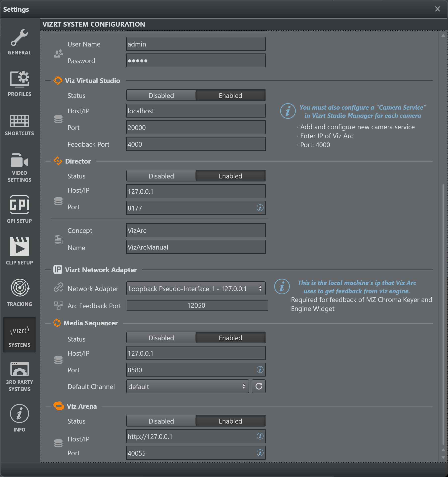Viewport: 448px width, 477px height.
Task: Click the Viz Virtual Studio orange logo icon
Action: click(58, 81)
